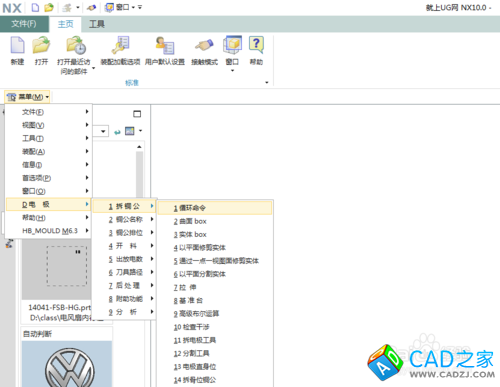500x387 pixels.
Task: Expand the arrow under 窗口 ribbon button
Action: pos(232,70)
